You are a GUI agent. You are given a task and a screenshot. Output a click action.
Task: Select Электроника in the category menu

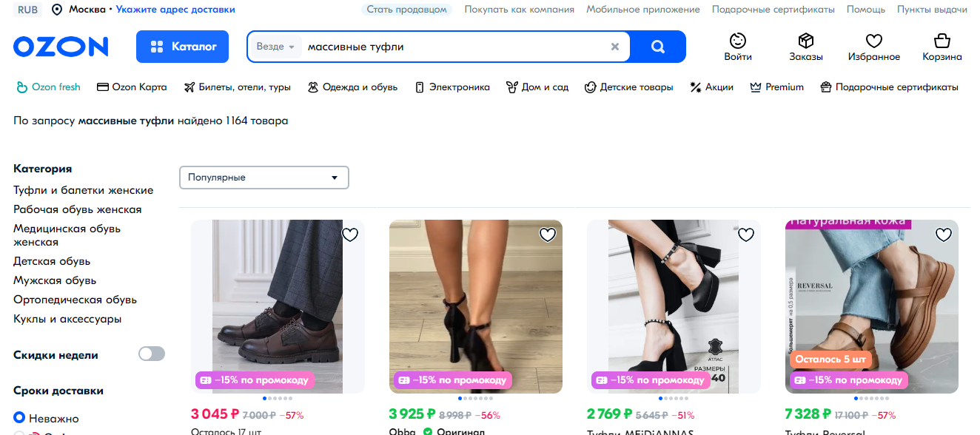pos(454,87)
